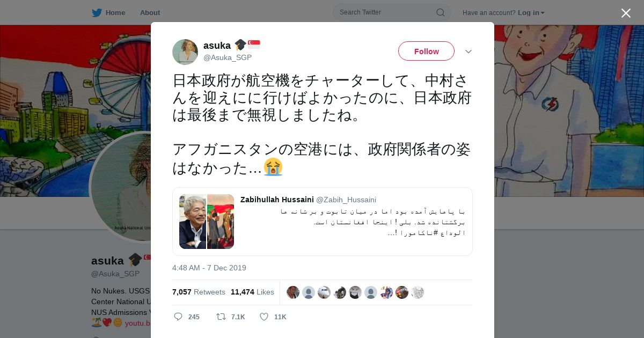
Task: Open the Log in dropdown
Action: click(531, 13)
